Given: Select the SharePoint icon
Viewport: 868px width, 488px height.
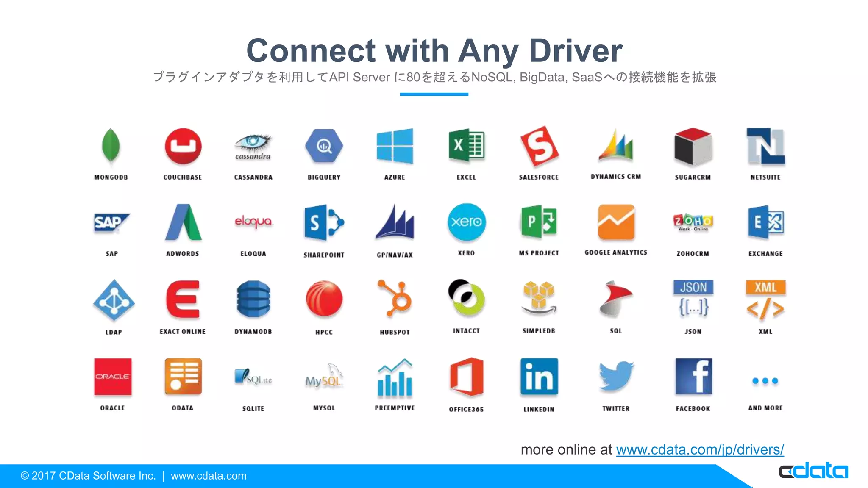Looking at the screenshot, I should coord(324,223).
